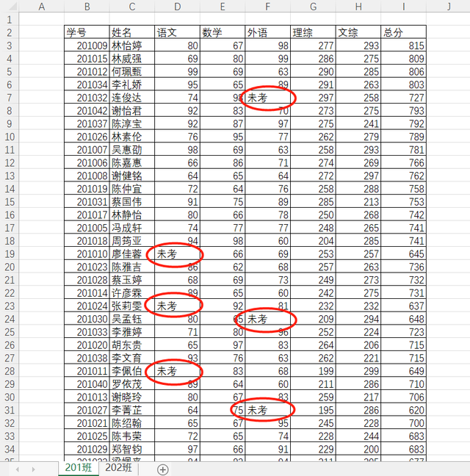Image resolution: width=470 pixels, height=476 pixels.
Task: Select column A header
Action: tap(42, 7)
